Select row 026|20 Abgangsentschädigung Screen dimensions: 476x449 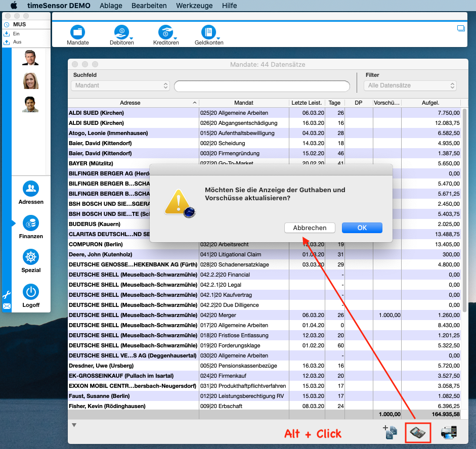(x=265, y=123)
